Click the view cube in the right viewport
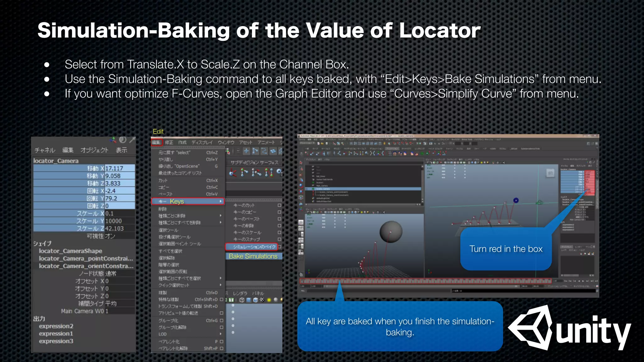This screenshot has height=362, width=644. click(x=550, y=173)
